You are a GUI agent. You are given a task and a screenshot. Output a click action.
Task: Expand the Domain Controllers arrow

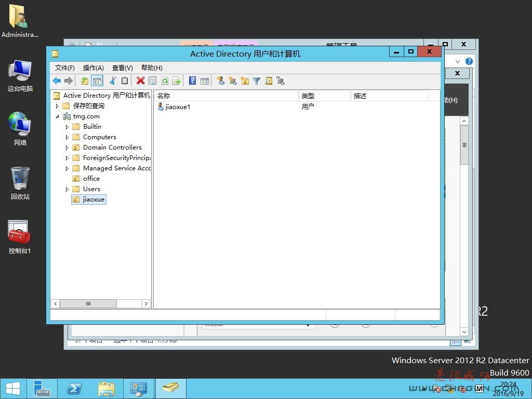pos(67,148)
